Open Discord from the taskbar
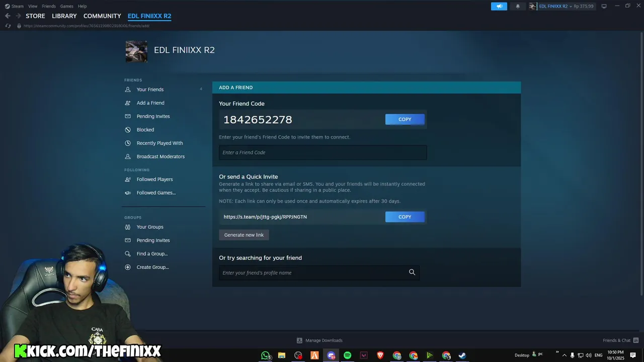The image size is (644, 362). pyautogui.click(x=331, y=355)
